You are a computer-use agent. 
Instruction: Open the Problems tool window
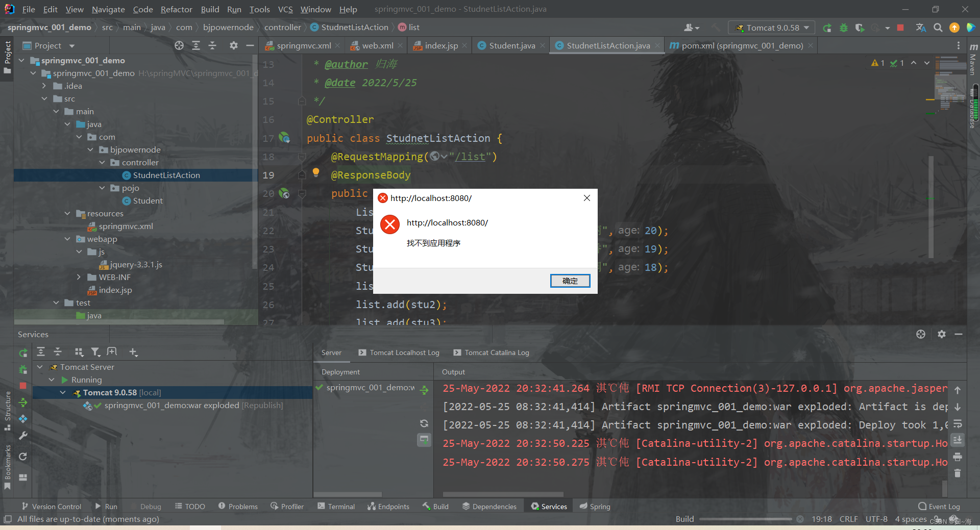coord(238,507)
